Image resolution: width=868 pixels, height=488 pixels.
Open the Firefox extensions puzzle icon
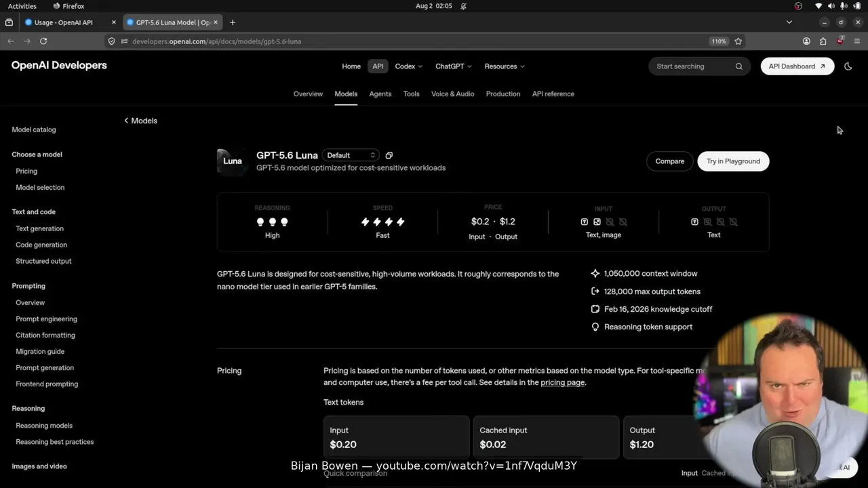(x=823, y=41)
